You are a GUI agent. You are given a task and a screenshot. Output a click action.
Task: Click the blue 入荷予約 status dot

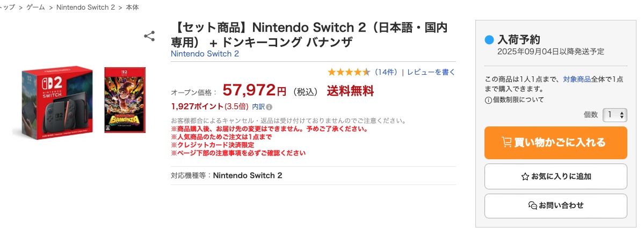[489, 40]
